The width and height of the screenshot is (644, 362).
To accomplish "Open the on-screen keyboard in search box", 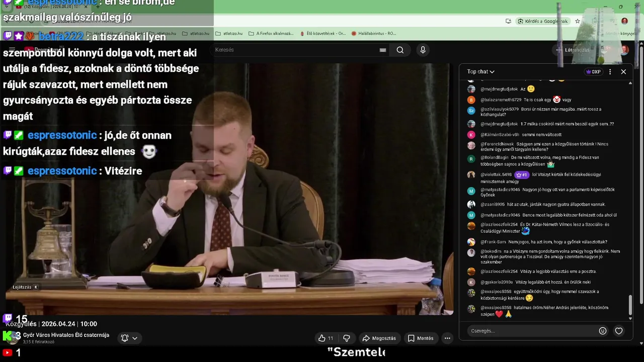I will (x=383, y=50).
